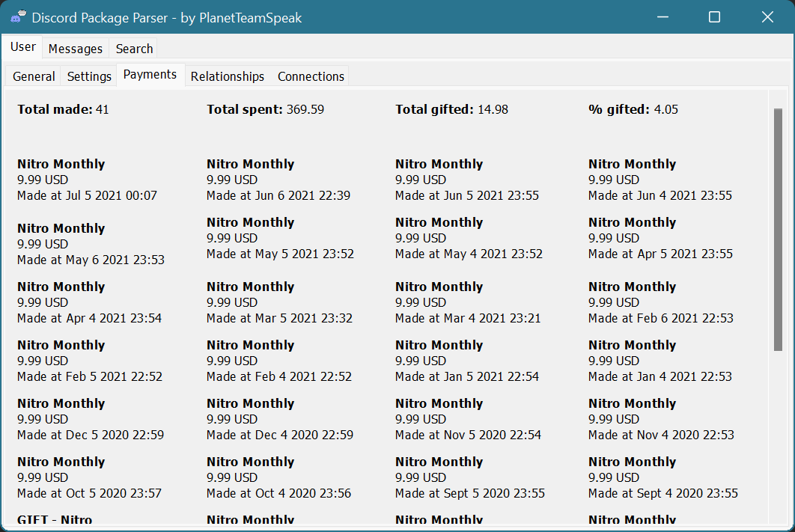
Task: Click Nitro Monthly heading above Dec 4 2020
Action: click(x=251, y=403)
